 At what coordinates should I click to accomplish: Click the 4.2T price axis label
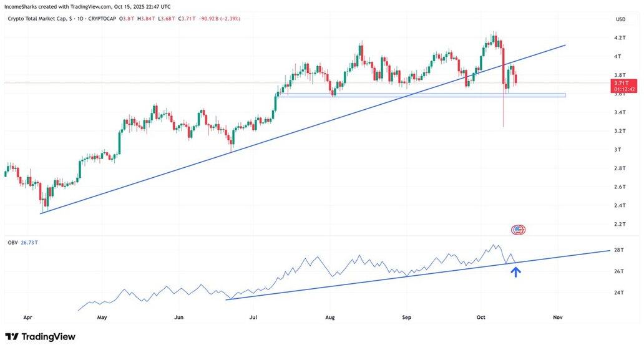point(620,38)
